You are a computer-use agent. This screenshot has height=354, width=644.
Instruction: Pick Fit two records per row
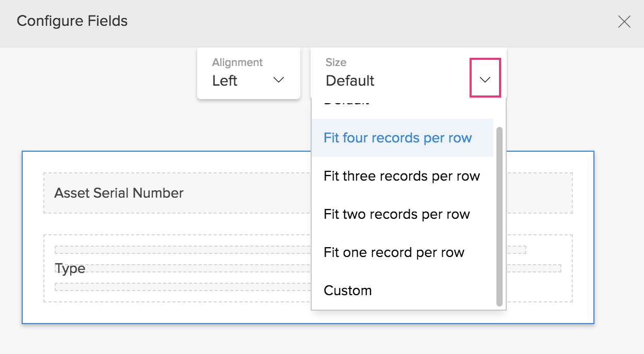tap(396, 214)
